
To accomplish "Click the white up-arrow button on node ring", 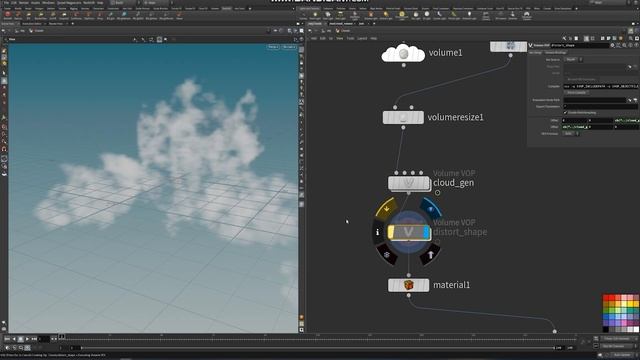I will tap(430, 255).
